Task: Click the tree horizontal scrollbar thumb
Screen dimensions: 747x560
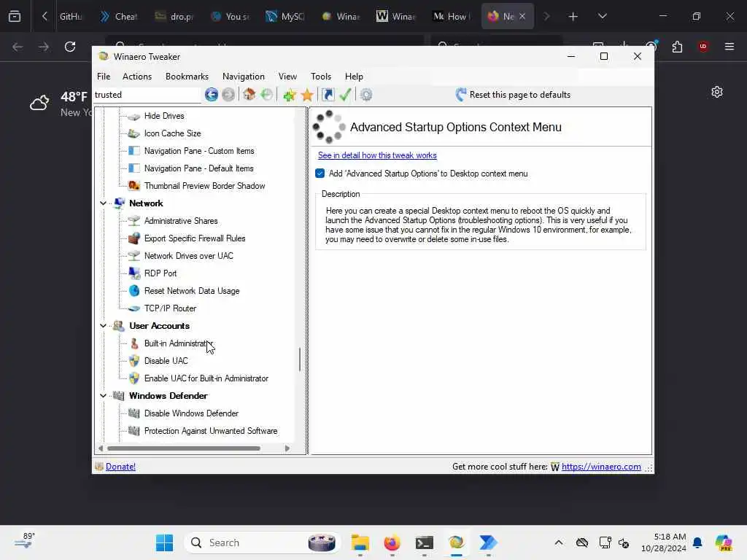Action: (x=183, y=448)
